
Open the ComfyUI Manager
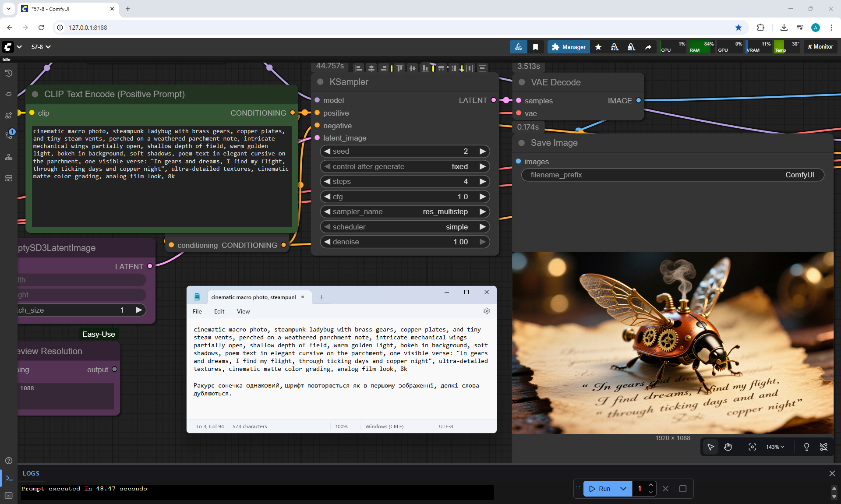click(569, 47)
